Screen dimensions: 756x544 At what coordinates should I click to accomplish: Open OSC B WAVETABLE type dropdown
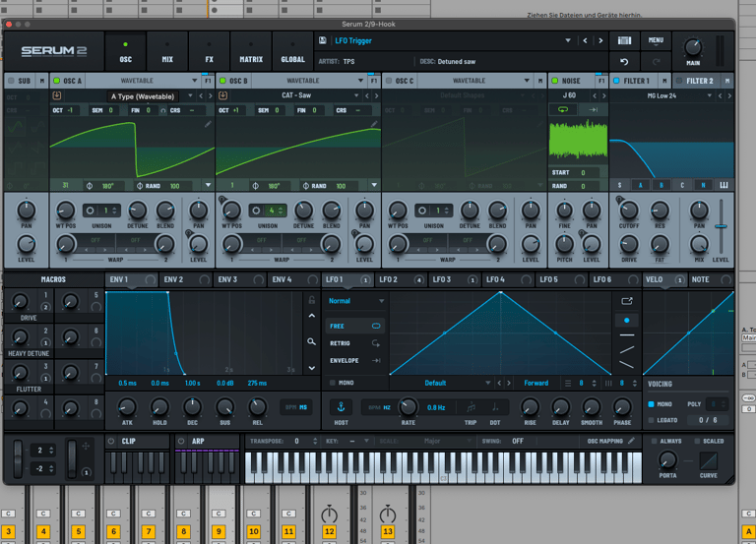309,81
